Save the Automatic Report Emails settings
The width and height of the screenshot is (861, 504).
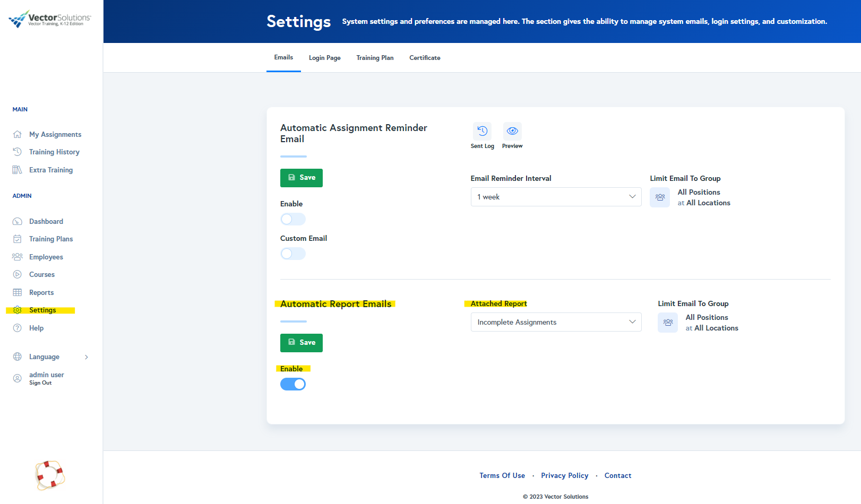point(301,343)
